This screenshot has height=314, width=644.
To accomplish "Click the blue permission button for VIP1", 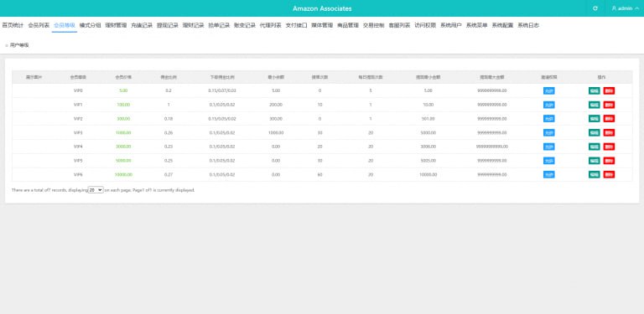I will coord(548,105).
